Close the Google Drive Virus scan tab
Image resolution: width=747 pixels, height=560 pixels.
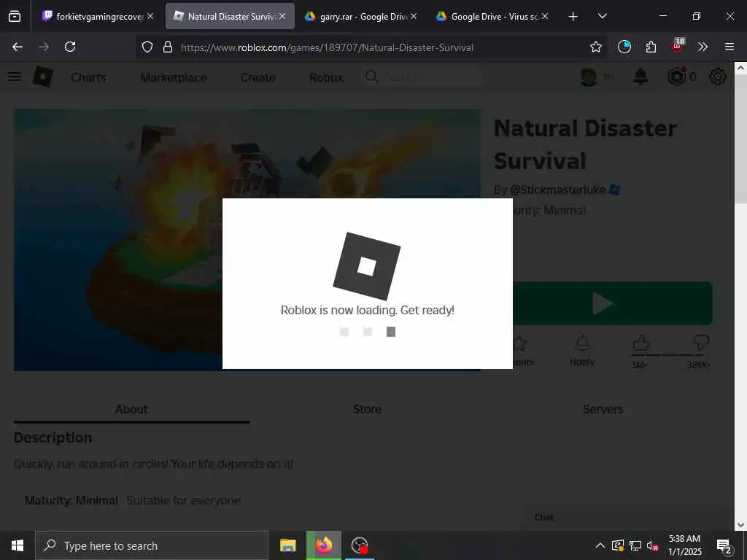[545, 16]
